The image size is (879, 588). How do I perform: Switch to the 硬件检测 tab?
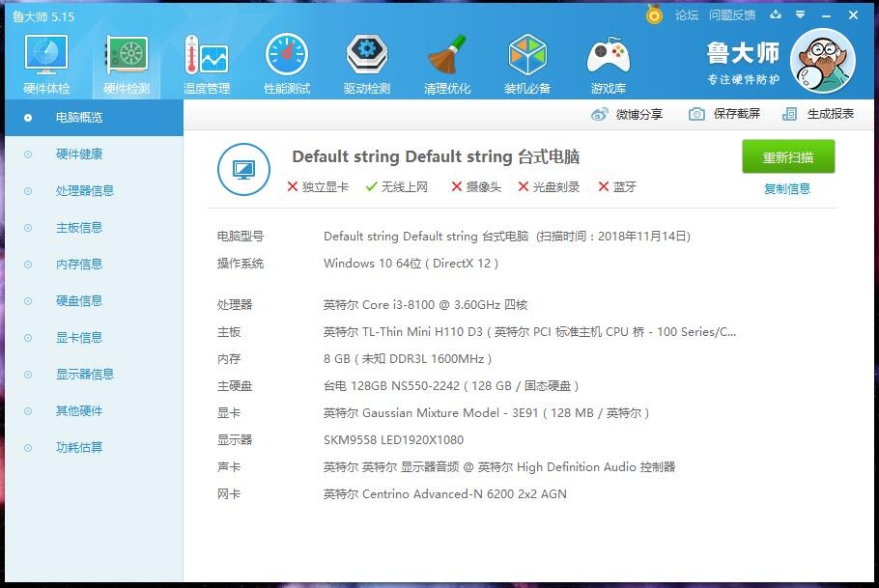tap(125, 61)
